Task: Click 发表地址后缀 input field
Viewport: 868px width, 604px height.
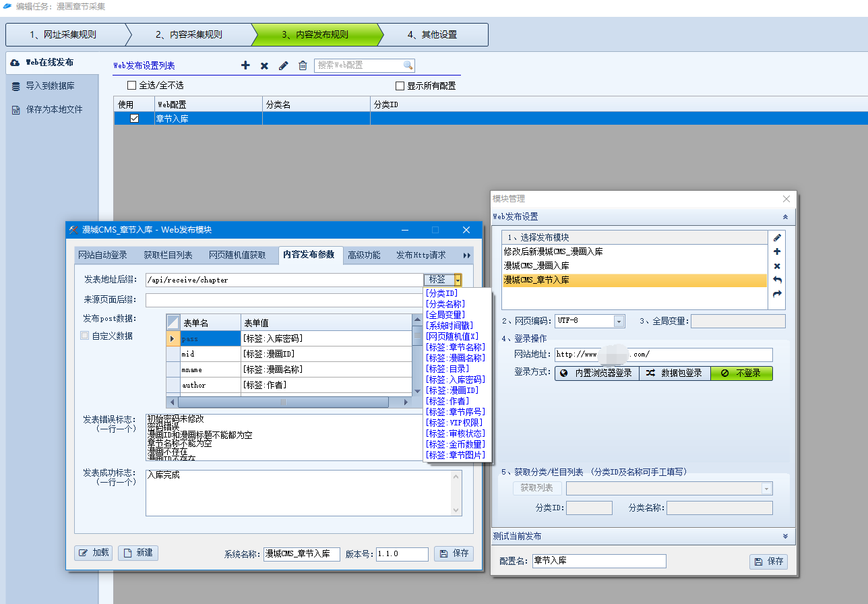Action: [x=284, y=280]
